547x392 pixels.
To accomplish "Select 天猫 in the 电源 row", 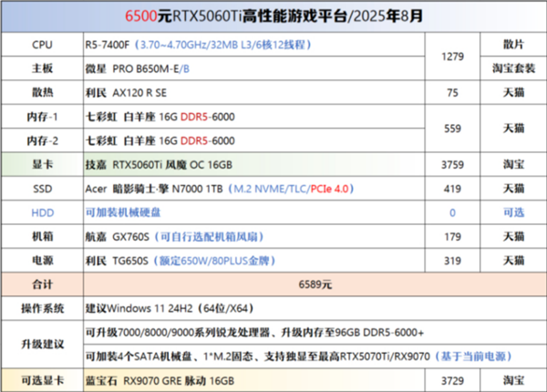I will click(513, 261).
